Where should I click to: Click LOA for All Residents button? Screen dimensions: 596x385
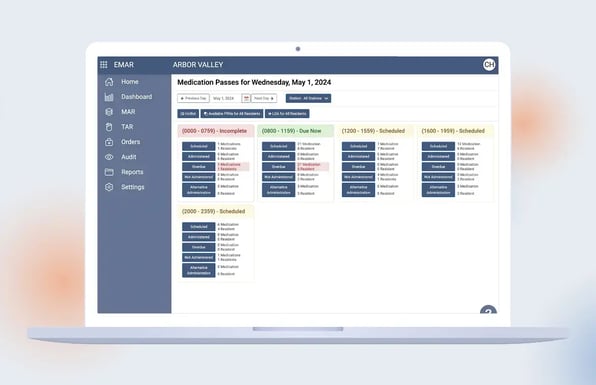(x=287, y=114)
